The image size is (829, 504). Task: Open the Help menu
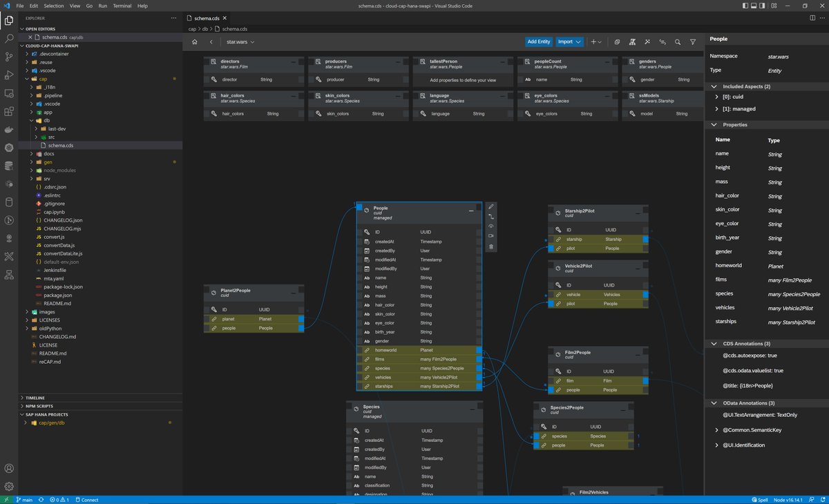[x=142, y=6]
